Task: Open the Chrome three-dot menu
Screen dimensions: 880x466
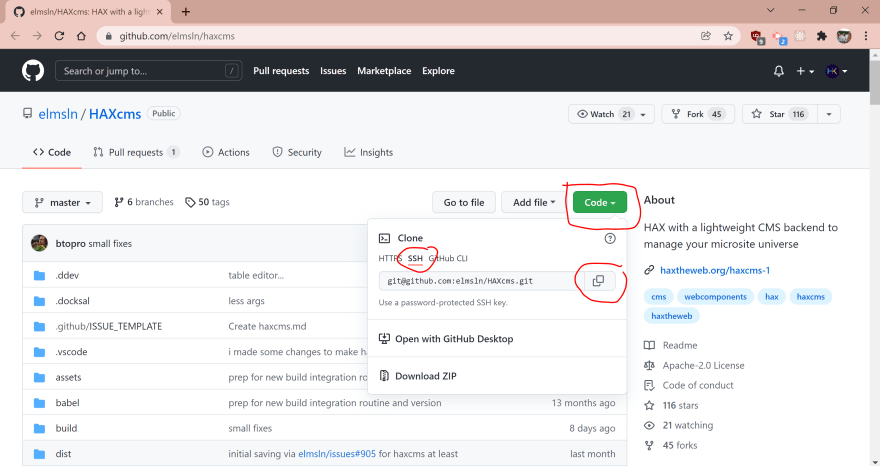Action: tap(865, 36)
